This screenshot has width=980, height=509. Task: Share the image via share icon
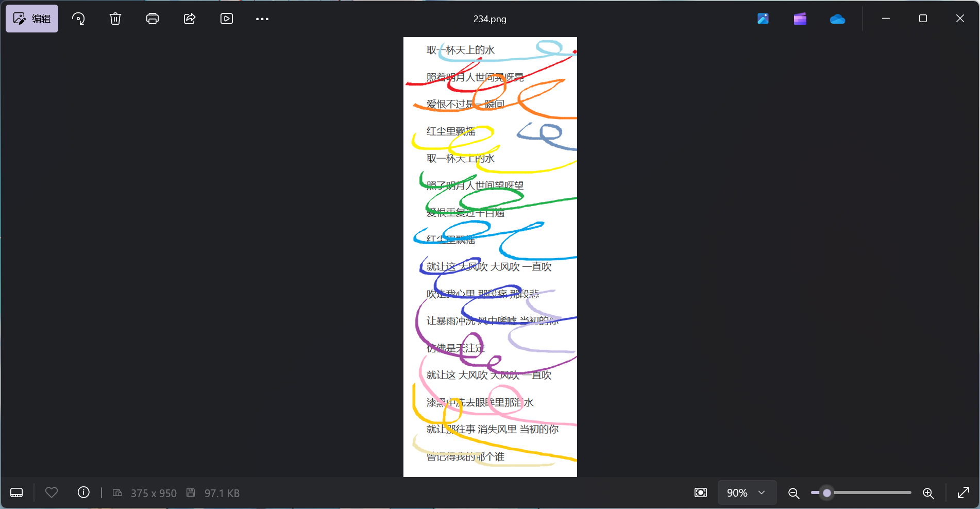[x=190, y=19]
